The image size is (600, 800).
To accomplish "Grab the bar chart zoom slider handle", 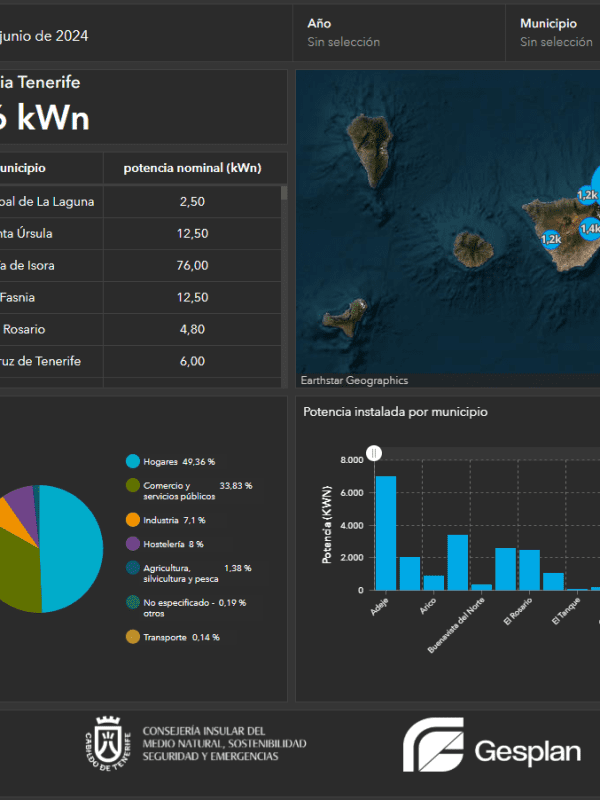I will 374,453.
